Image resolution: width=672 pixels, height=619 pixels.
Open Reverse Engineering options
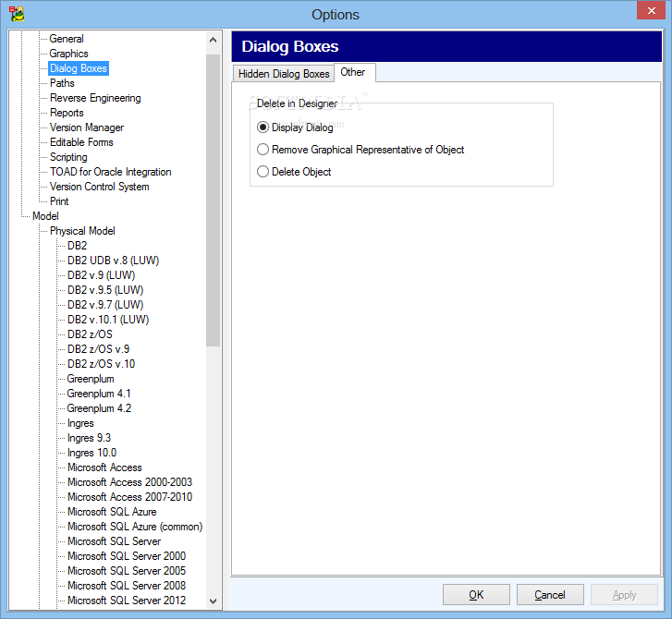(95, 98)
